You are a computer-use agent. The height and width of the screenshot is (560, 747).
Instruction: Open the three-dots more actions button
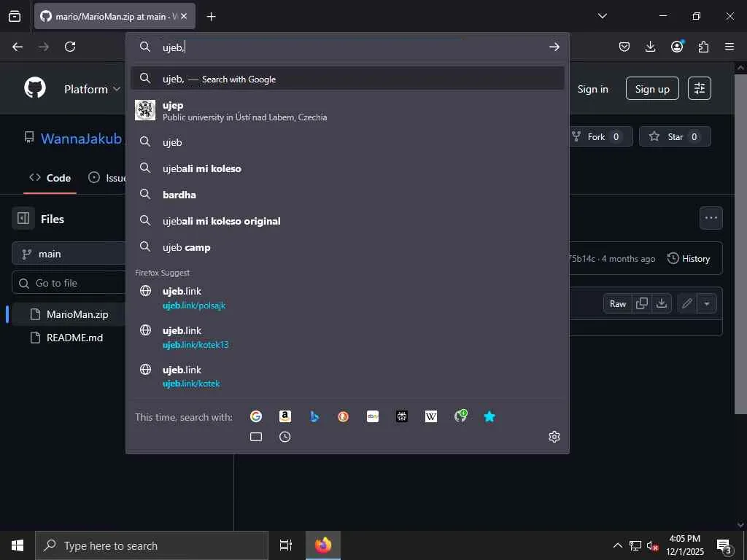[x=711, y=218]
